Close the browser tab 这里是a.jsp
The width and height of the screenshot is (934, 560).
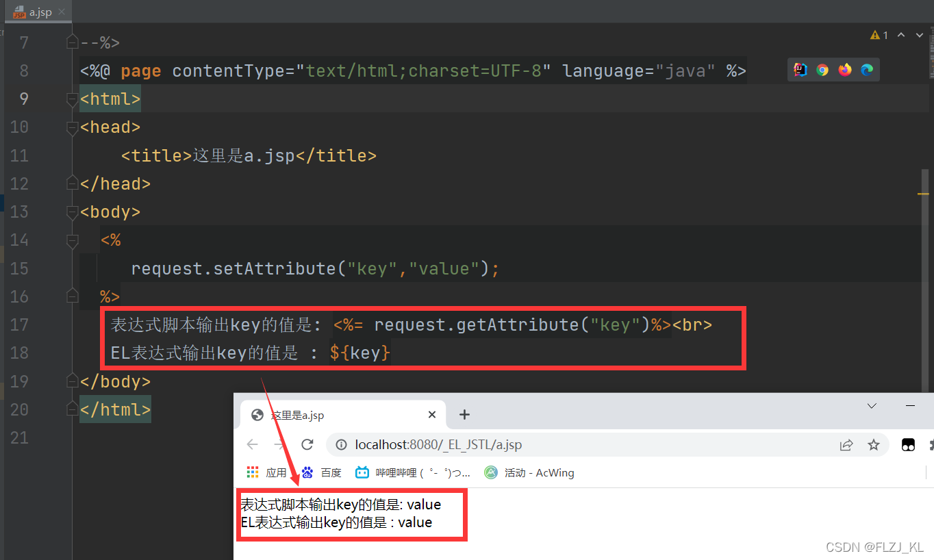tap(432, 415)
